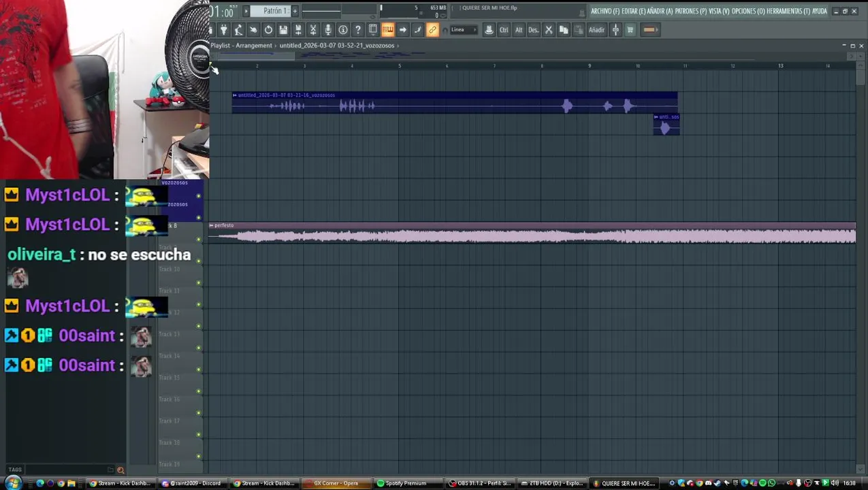
Task: Switch to OBS 31.1.2 in taskbar
Action: point(481,483)
